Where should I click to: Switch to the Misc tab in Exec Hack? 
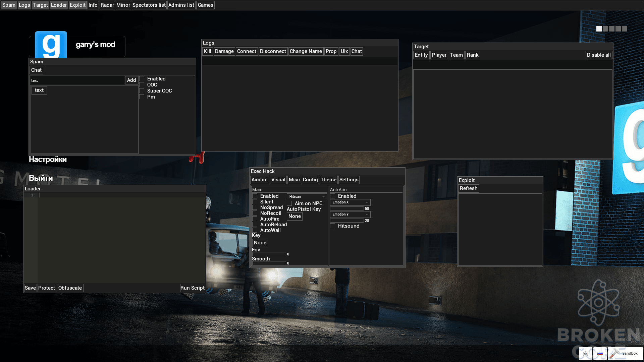[294, 180]
